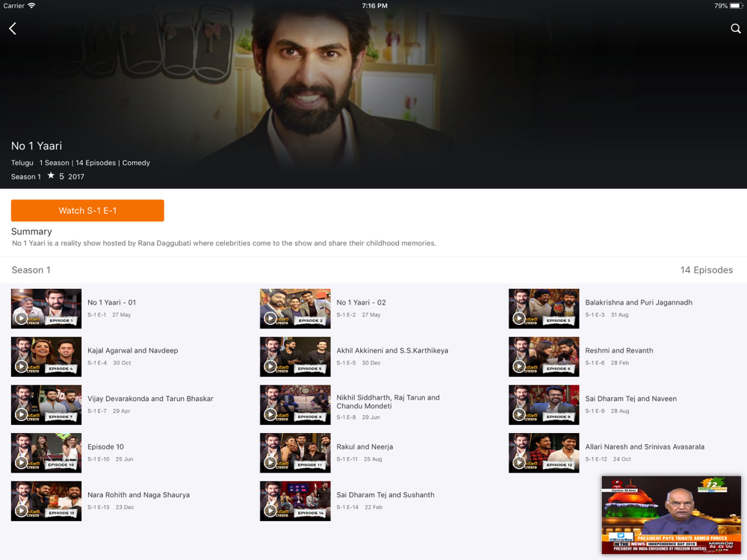747x560 pixels.
Task: Open Akhil Akkineni and S.S.Karthikeya title
Action: click(x=393, y=350)
